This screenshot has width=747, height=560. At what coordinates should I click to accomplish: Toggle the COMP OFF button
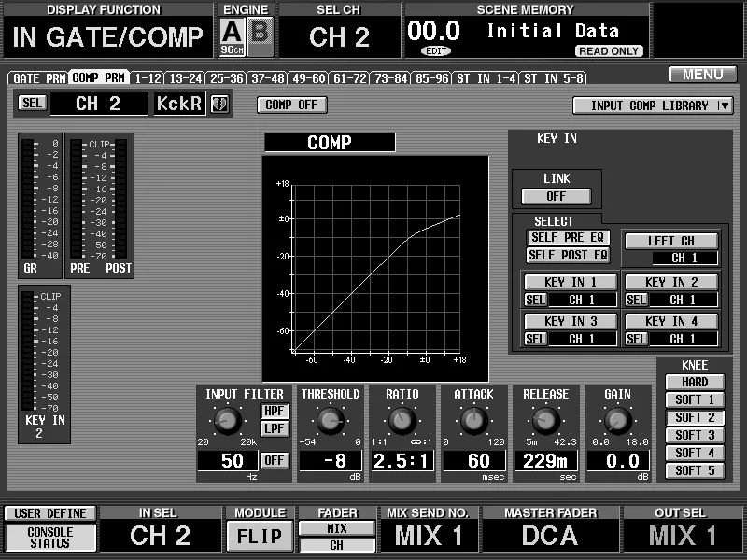(x=291, y=105)
